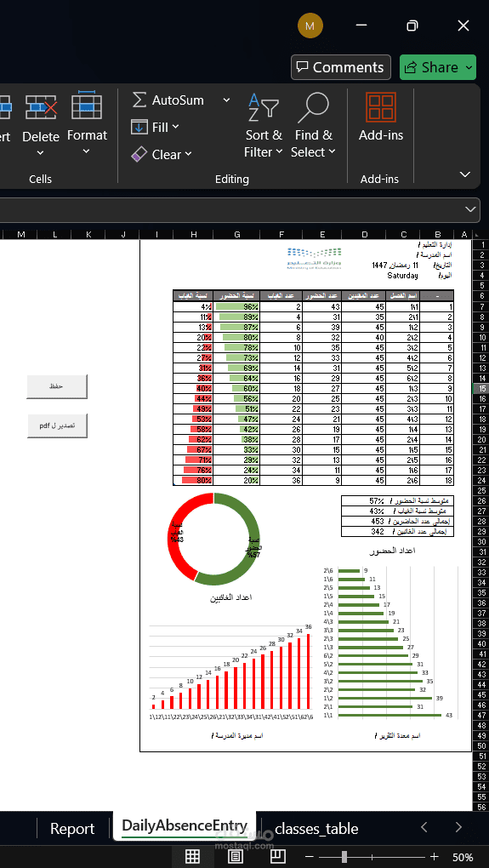Click the Delete cells icon
This screenshot has height=868, width=489.
[x=41, y=107]
